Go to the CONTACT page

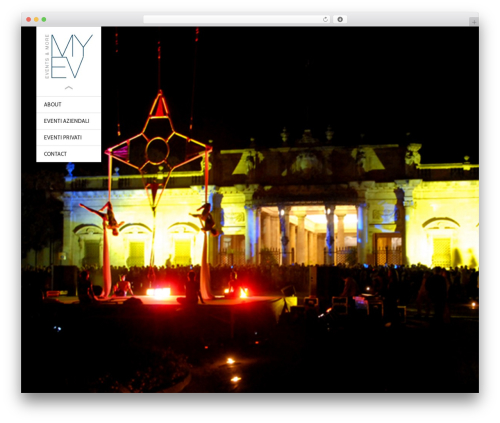click(x=68, y=154)
